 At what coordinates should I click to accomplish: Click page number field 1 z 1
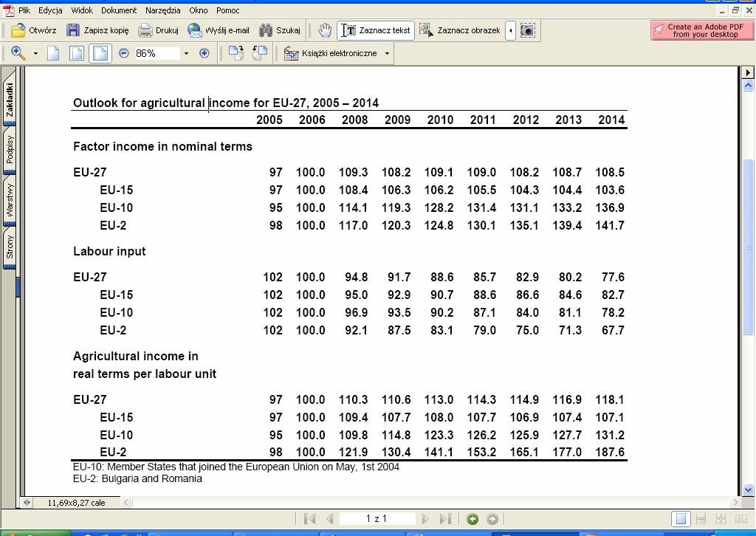click(377, 518)
